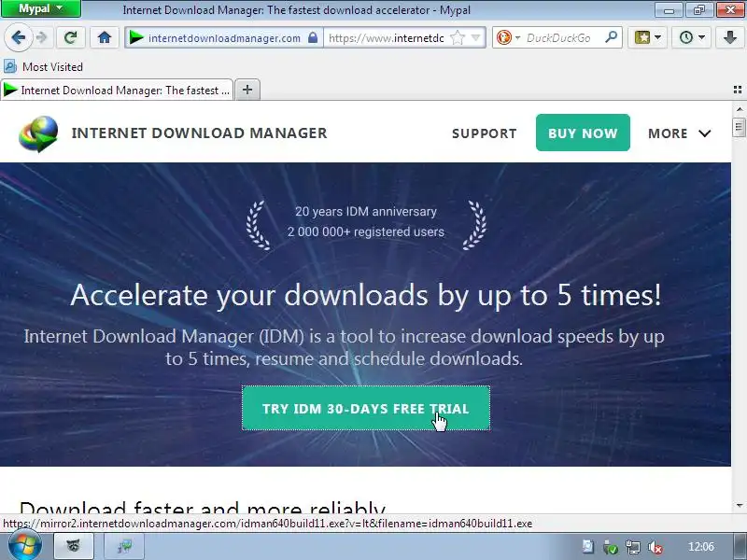Click the muted volume tray icon
The image size is (747, 560).
(655, 547)
